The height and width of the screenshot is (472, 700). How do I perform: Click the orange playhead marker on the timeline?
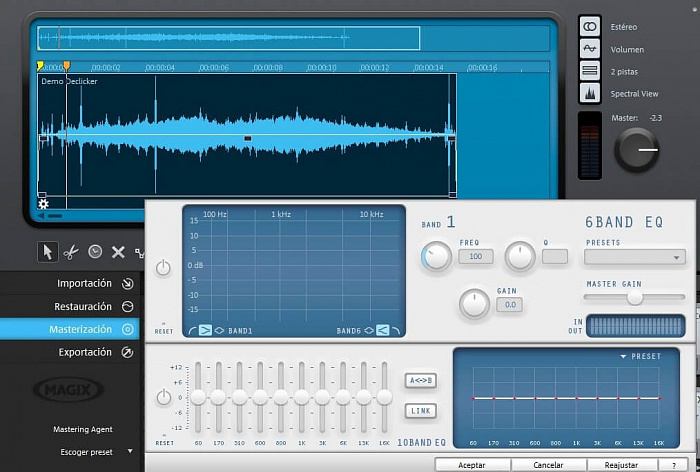coord(67,67)
